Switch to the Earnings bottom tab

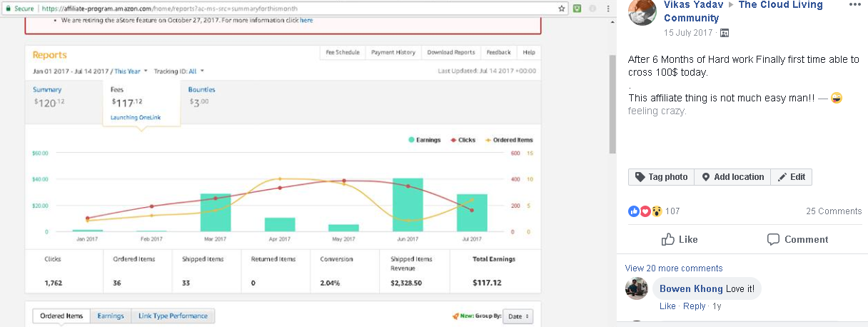[111, 316]
